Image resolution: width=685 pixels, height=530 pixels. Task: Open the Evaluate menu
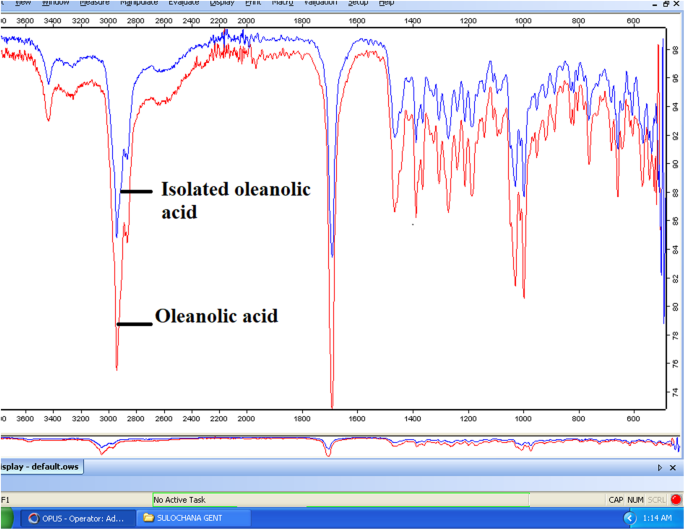(183, 3)
